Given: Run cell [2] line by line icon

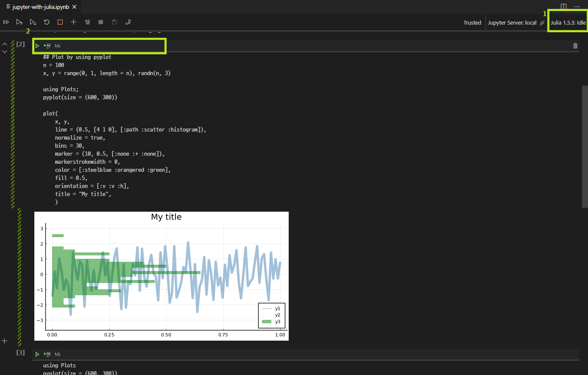Looking at the screenshot, I should [47, 46].
